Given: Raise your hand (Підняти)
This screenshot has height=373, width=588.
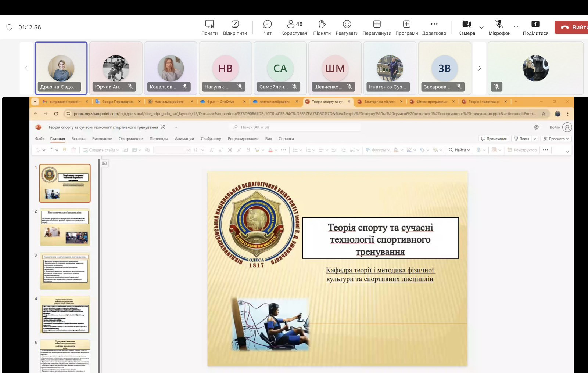Looking at the screenshot, I should click(322, 28).
